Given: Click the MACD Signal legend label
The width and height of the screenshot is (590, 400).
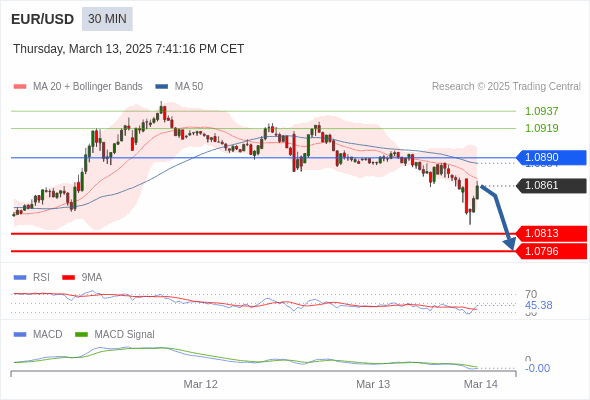Looking at the screenshot, I should click(x=125, y=335).
